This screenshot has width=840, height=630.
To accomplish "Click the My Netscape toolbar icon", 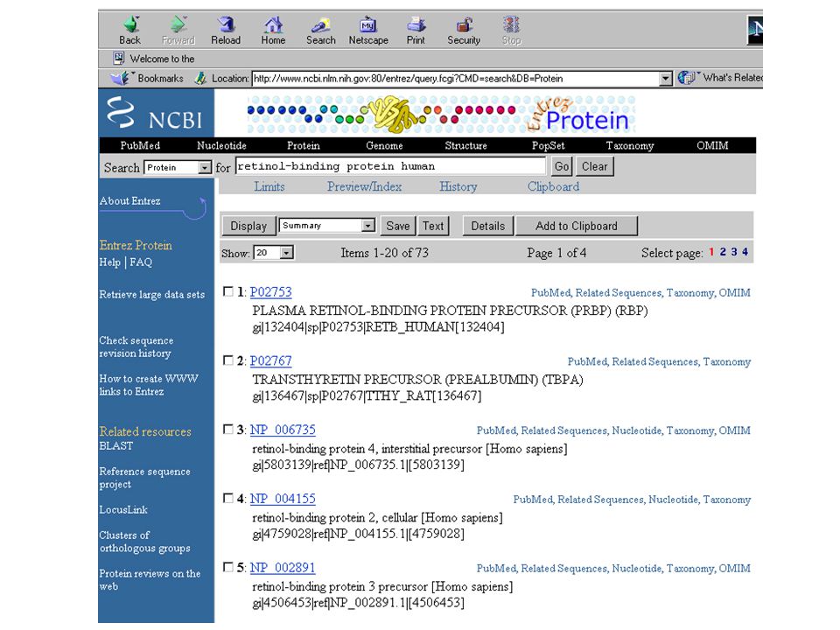I will pos(368,24).
